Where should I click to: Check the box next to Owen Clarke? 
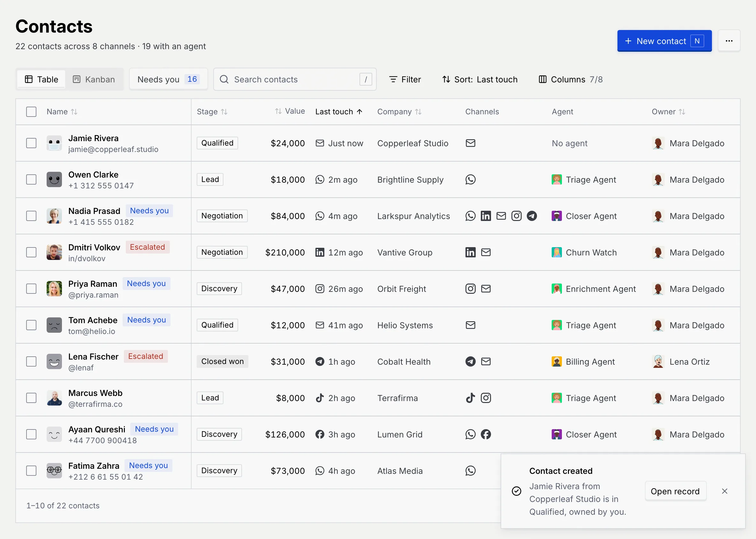(31, 179)
